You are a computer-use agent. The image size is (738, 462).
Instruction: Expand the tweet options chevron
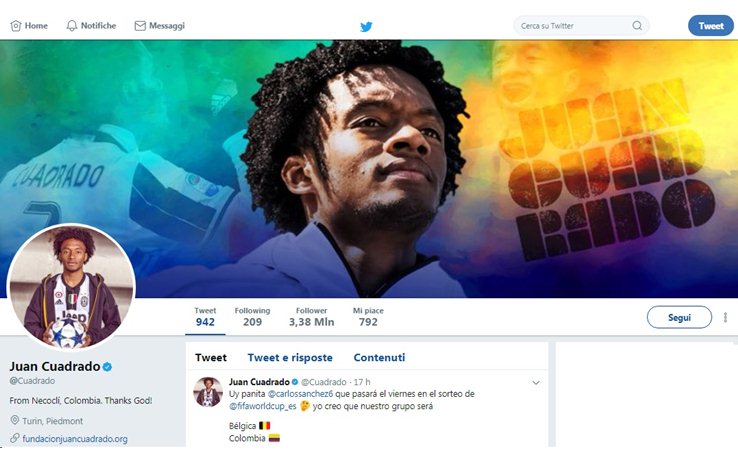point(536,382)
